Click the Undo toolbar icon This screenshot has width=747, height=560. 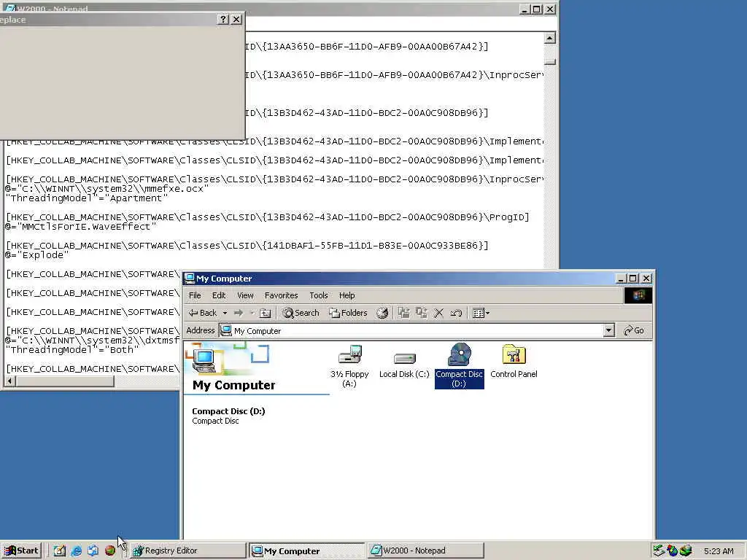tap(456, 313)
